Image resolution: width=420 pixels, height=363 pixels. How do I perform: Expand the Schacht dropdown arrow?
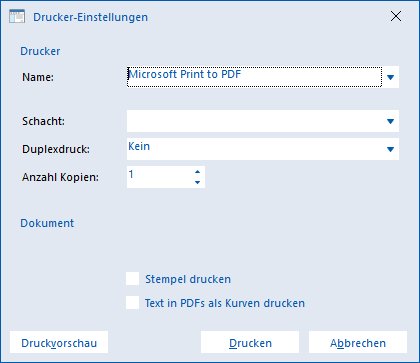390,121
